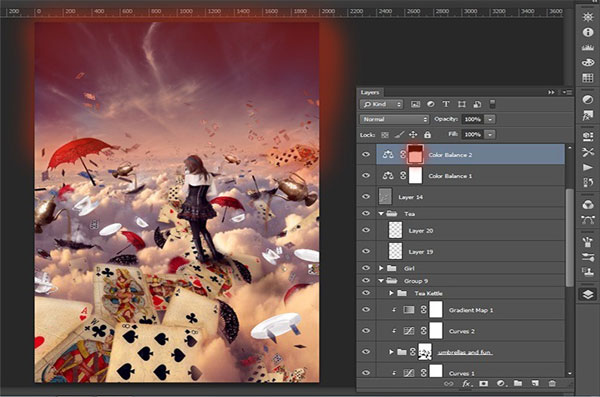600x397 pixels.
Task: Hide the Color Balance 1 layer
Action: (x=366, y=176)
